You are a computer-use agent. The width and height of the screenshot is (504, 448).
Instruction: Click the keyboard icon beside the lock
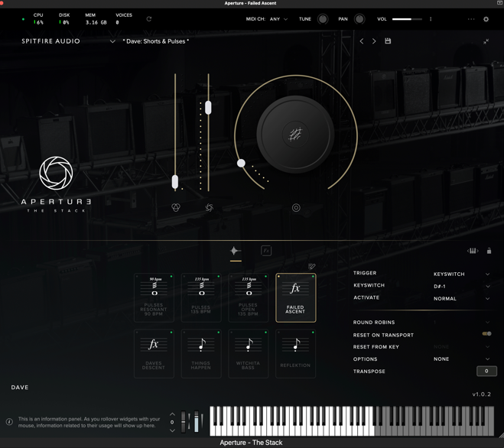pyautogui.click(x=473, y=251)
